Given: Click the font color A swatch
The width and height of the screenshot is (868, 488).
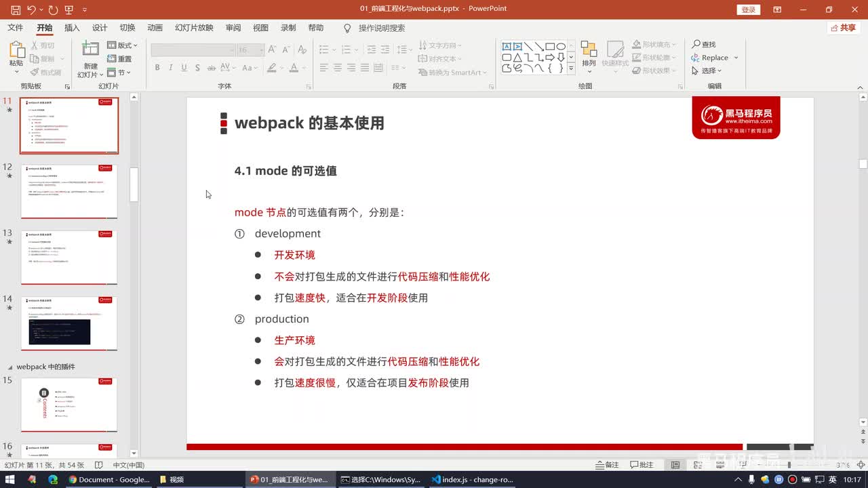Looking at the screenshot, I should pyautogui.click(x=294, y=68).
